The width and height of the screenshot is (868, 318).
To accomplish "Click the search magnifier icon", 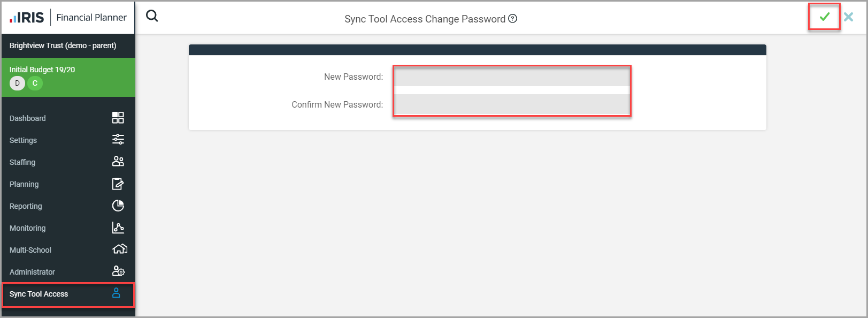I will (152, 16).
